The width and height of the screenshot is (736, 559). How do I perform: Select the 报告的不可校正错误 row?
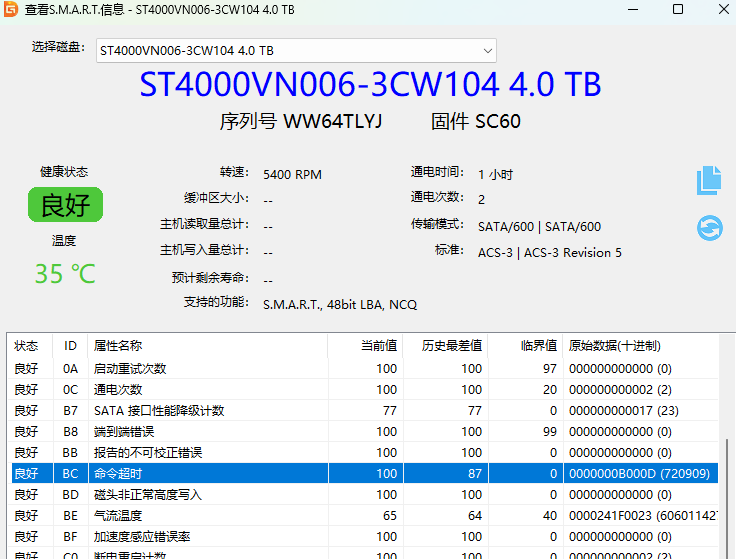coord(364,452)
